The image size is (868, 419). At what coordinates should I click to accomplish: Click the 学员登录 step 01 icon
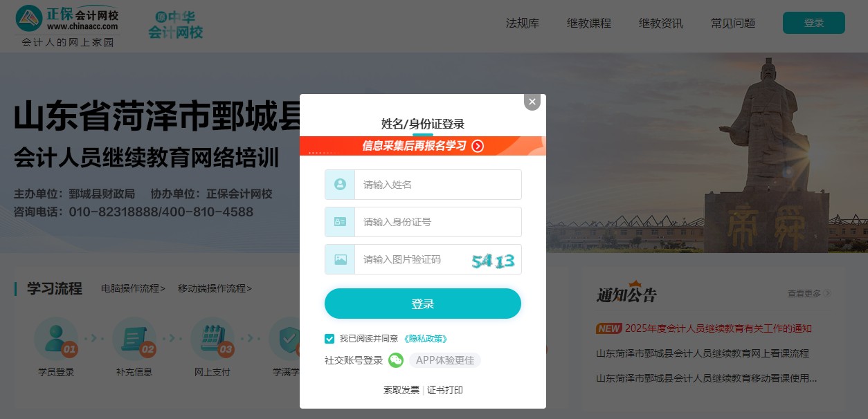tap(56, 338)
